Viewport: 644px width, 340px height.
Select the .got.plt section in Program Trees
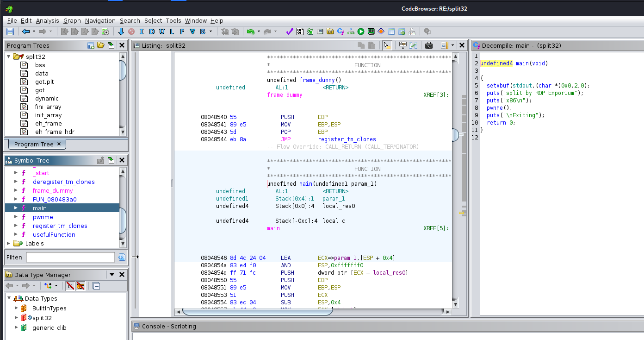tap(43, 82)
